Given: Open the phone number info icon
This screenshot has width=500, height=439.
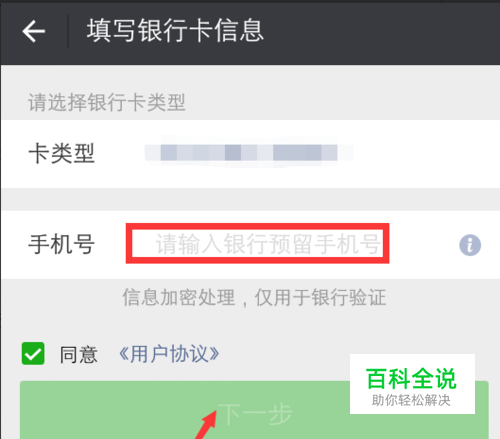Looking at the screenshot, I should coord(470,245).
